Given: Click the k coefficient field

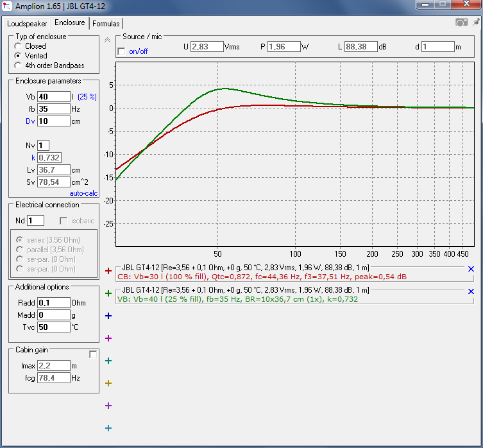Looking at the screenshot, I should (49, 157).
